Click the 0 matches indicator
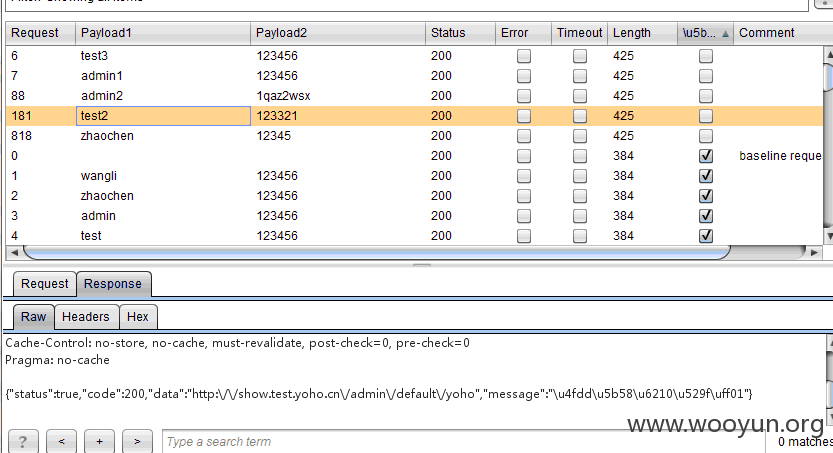This screenshot has height=453, width=833. coord(805,441)
